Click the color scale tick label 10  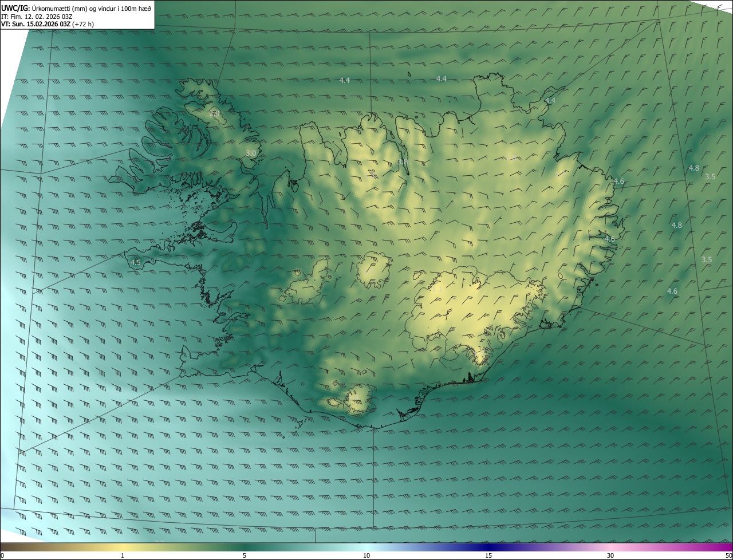[x=366, y=555]
